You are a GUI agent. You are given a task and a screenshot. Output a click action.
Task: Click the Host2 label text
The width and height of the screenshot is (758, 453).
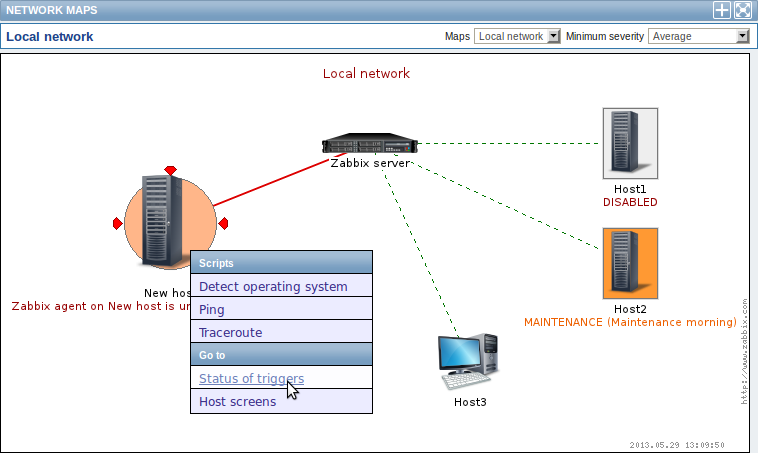630,309
